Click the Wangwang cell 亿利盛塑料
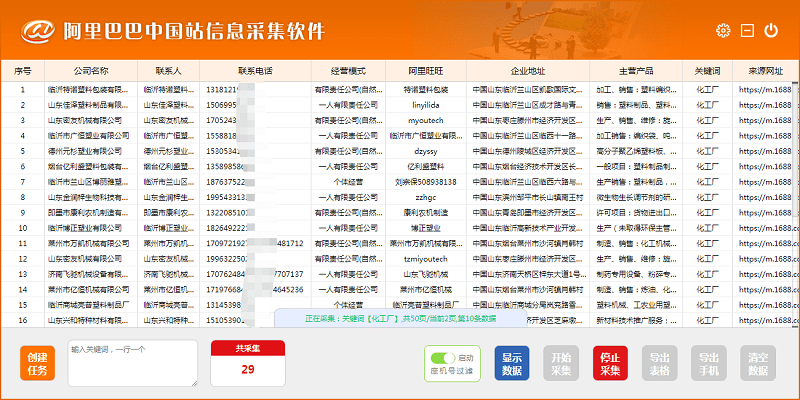This screenshot has width=800, height=400. coord(426,166)
